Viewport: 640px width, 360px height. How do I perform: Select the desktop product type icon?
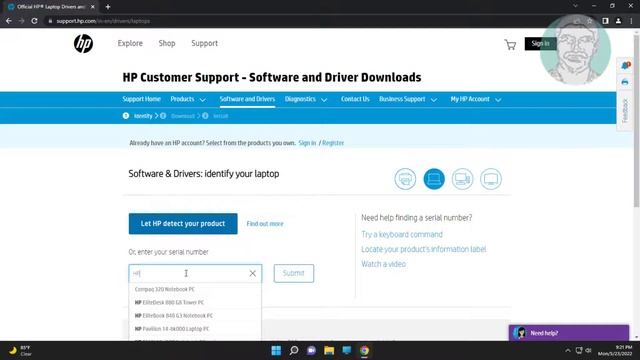[x=462, y=179]
